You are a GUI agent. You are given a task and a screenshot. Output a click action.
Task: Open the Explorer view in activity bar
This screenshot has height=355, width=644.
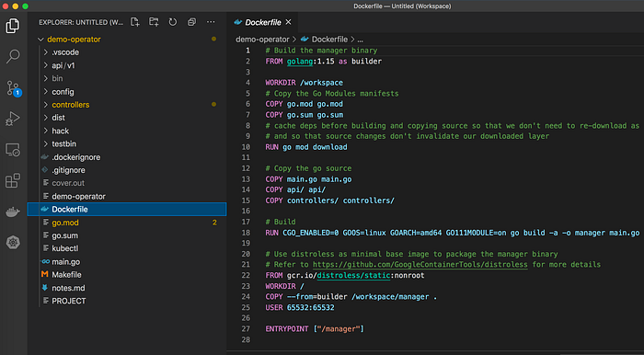(13, 26)
